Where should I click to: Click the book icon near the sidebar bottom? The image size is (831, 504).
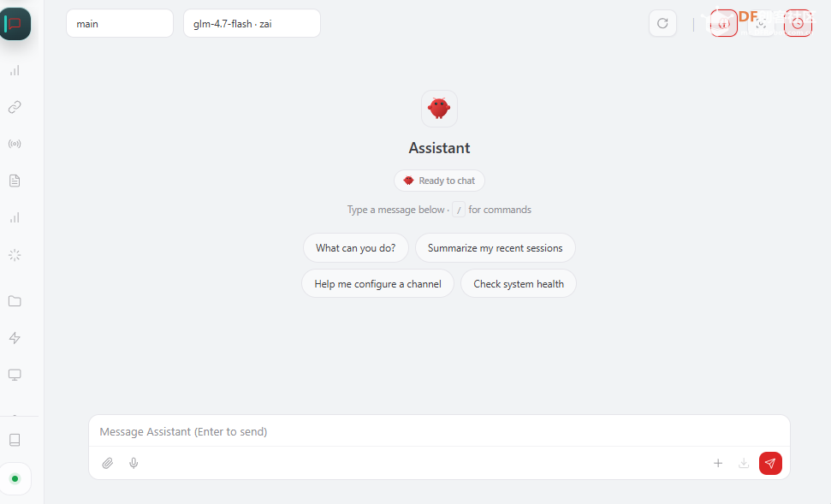click(x=15, y=440)
